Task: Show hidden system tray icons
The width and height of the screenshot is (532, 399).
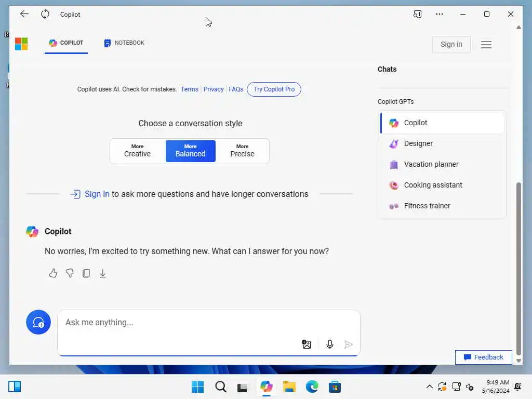Action: pos(429,387)
